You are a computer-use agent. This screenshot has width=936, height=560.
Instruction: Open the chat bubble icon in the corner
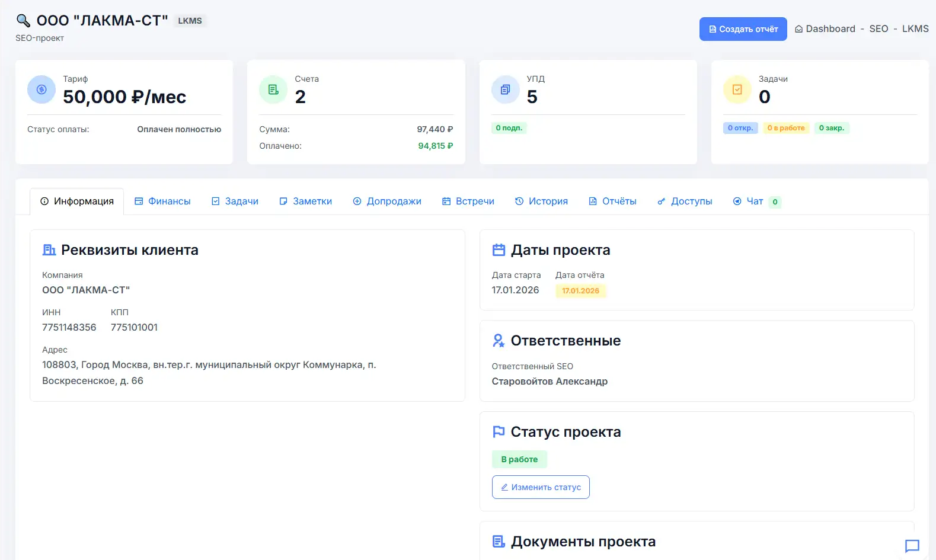[x=912, y=546]
